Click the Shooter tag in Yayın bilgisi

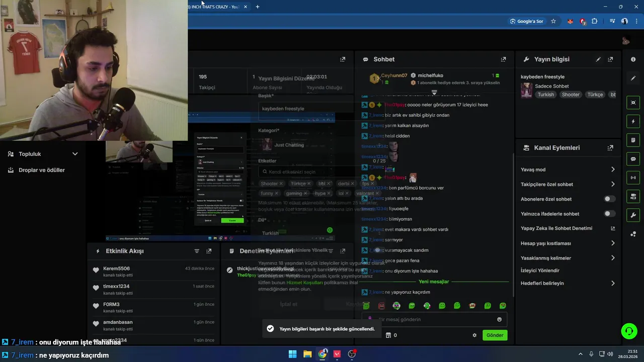pos(571,95)
